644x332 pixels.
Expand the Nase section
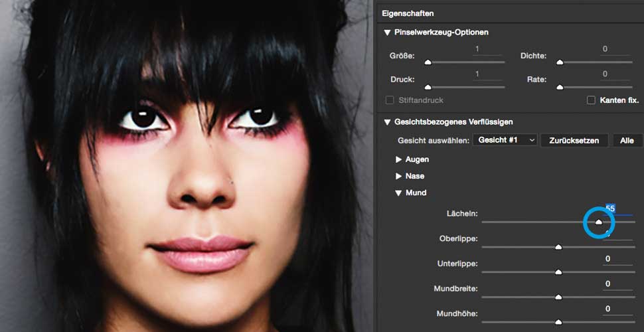coord(399,176)
